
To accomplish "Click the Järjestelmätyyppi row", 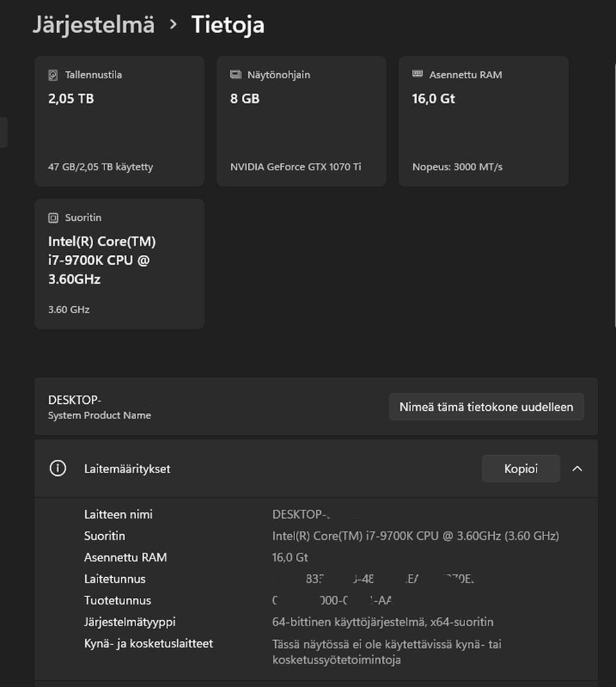I will 130,622.
